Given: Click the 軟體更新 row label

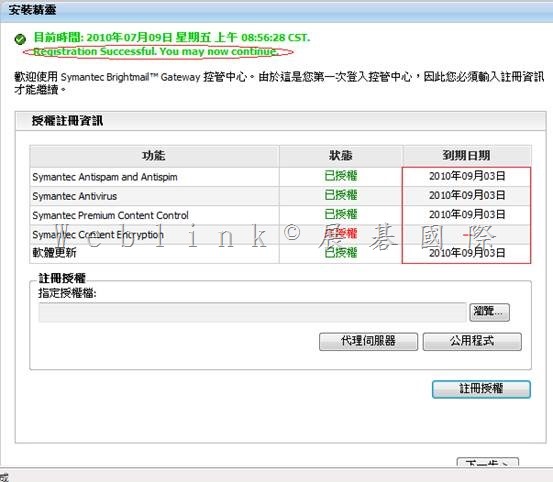Looking at the screenshot, I should pyautogui.click(x=54, y=253).
